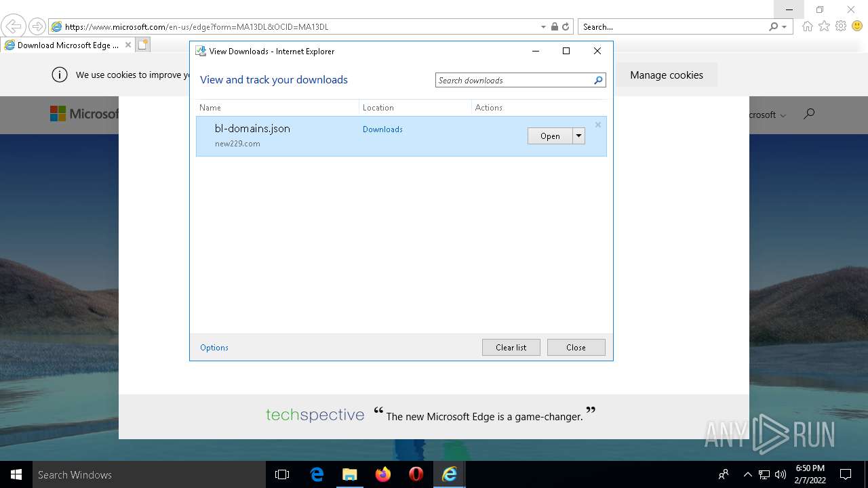This screenshot has height=488, width=868.
Task: Click the network icon in system tray
Action: (x=764, y=474)
